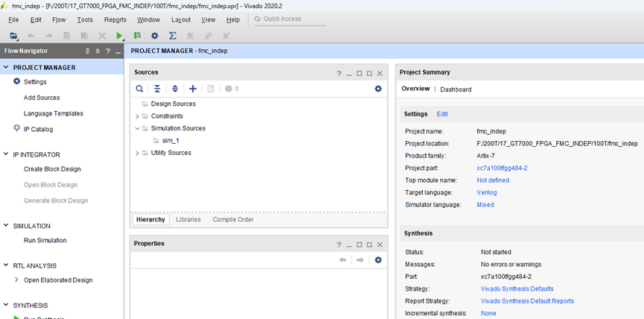644x319 pixels.
Task: Select sim_1 in Simulation Sources
Action: (x=170, y=141)
